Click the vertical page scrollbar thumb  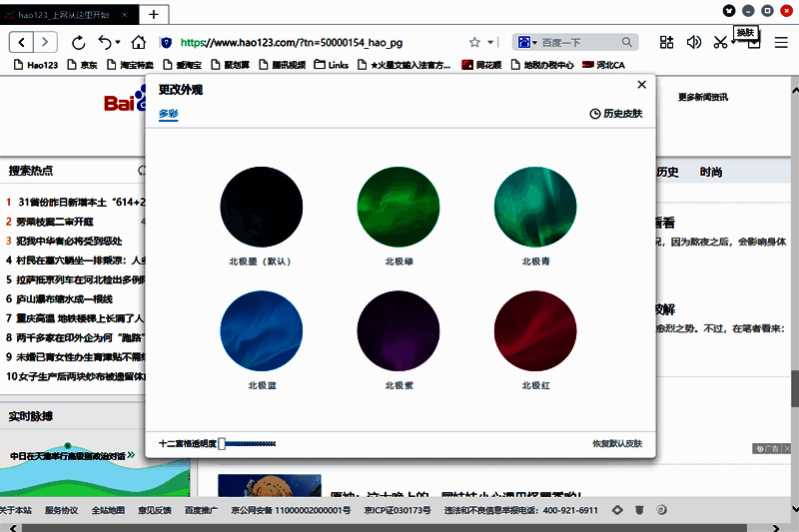pyautogui.click(x=795, y=388)
